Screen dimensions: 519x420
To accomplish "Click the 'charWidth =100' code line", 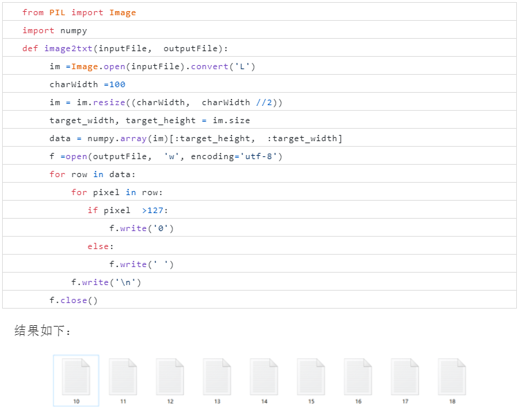I will tap(259, 84).
